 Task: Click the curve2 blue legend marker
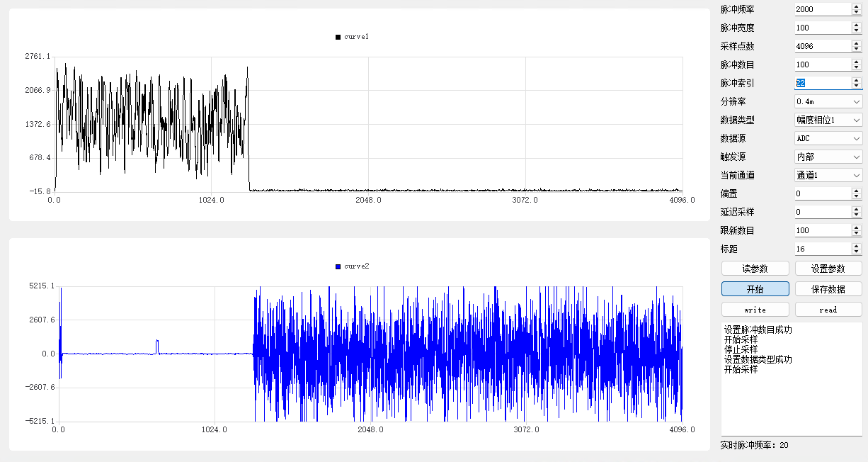tap(338, 266)
